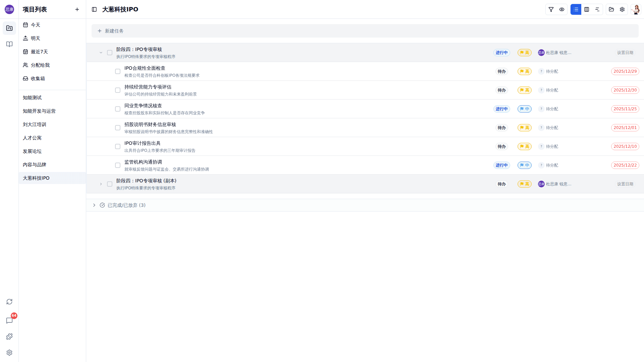
Task: Open messages icon with 64 badge
Action: pyautogui.click(x=9, y=320)
